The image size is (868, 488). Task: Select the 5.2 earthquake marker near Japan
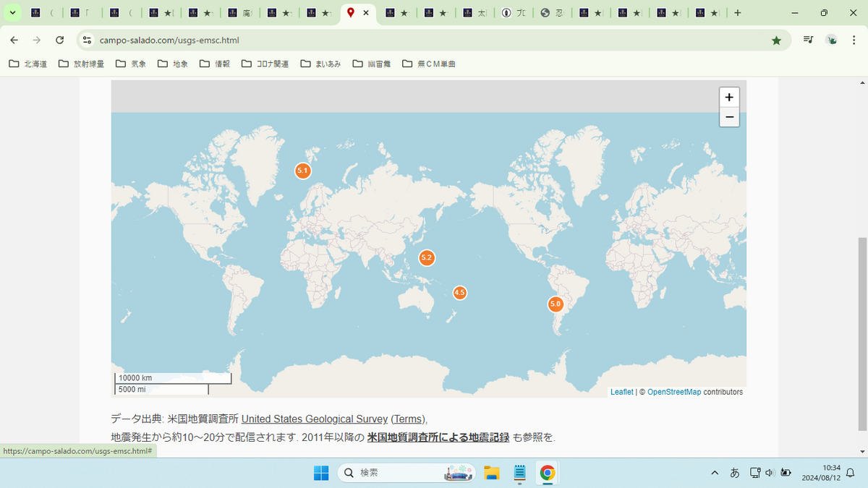(x=427, y=257)
